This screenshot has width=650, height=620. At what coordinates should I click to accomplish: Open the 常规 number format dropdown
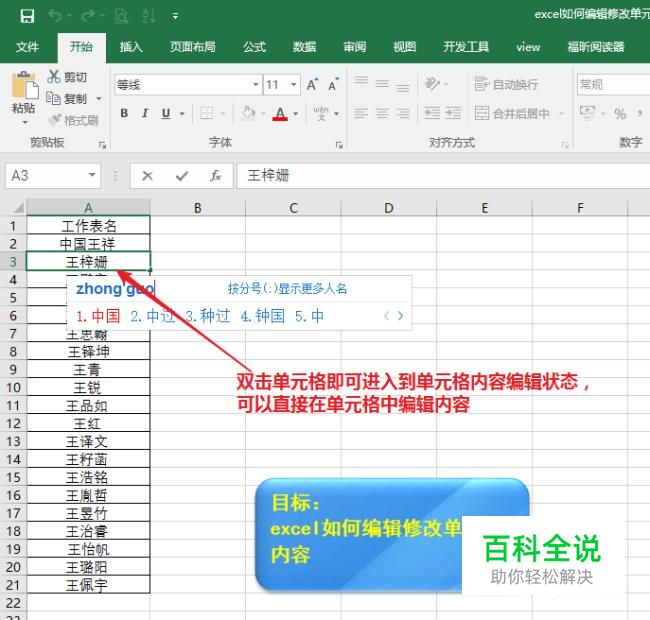point(614,85)
